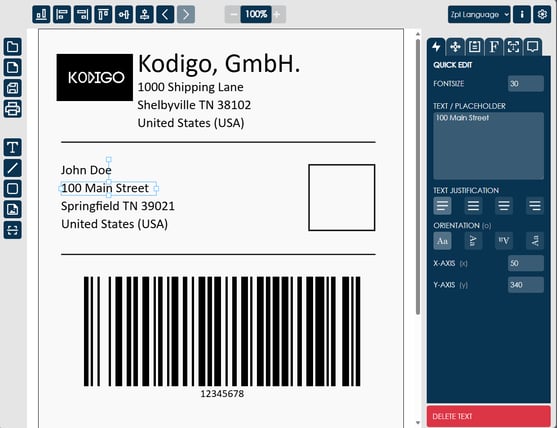Select recipient's "United States (USA)" text under Springfield
Viewport: 557px width, 428px height.
point(114,224)
